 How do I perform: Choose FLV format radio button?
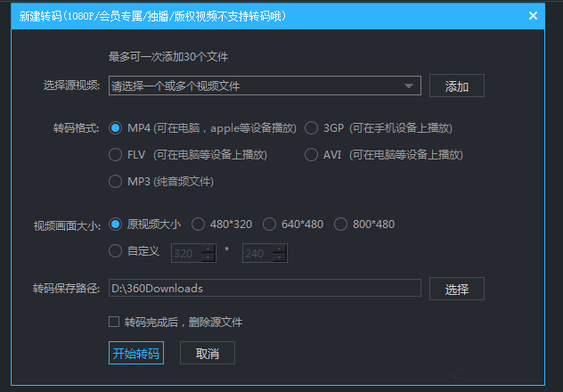pyautogui.click(x=115, y=155)
